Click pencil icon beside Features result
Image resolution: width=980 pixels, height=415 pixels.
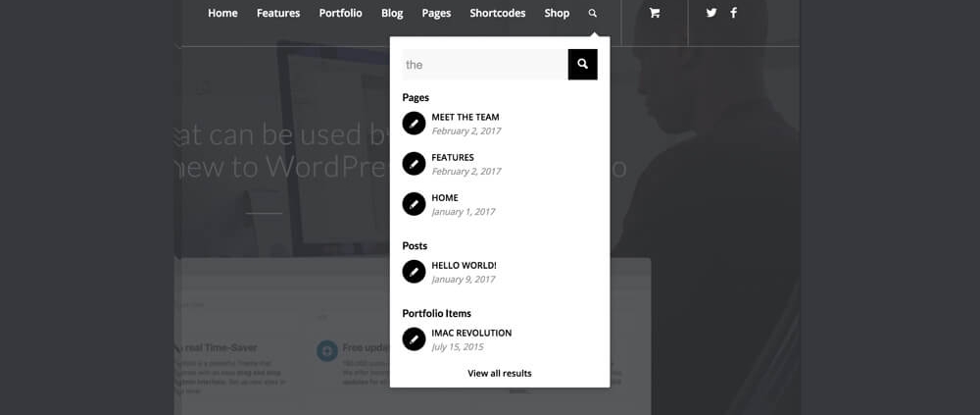point(415,163)
